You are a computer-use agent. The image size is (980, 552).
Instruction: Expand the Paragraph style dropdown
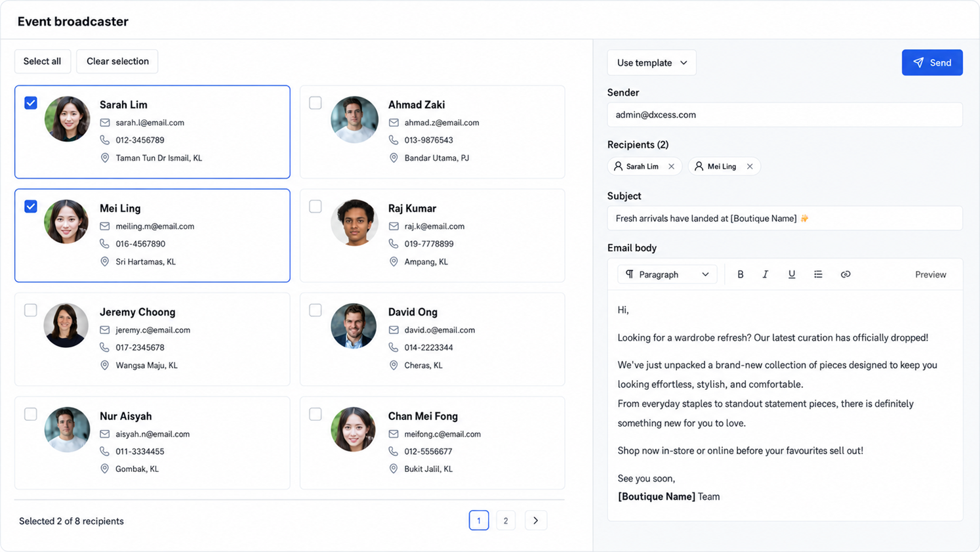pos(667,274)
